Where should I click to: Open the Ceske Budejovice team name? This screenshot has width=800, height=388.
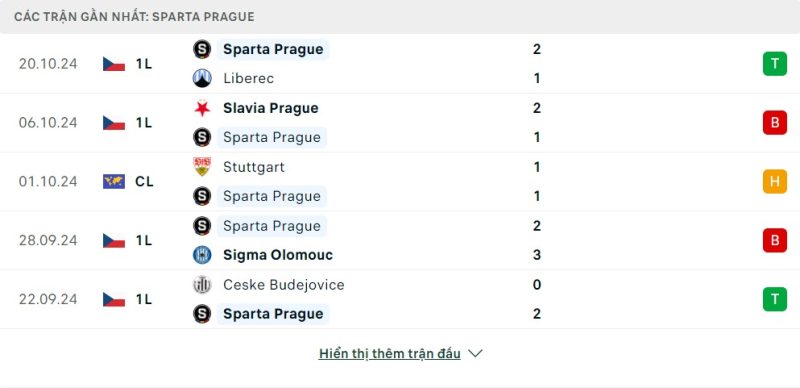(x=284, y=284)
